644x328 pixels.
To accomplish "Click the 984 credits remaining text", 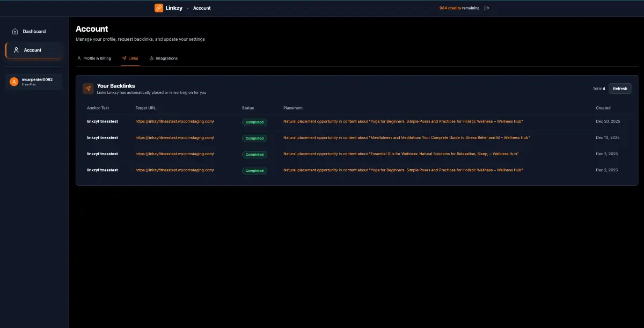I will [x=459, y=8].
